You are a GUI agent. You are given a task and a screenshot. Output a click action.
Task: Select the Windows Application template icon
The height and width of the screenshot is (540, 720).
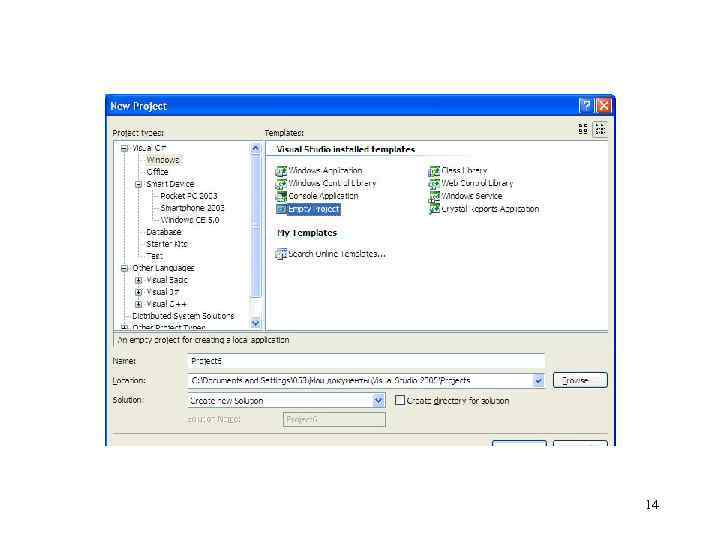point(281,171)
